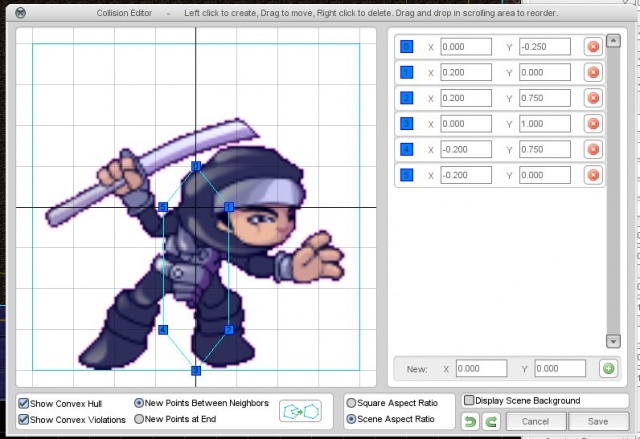Screen dimensions: 640x439
Task: Click the Cancel button
Action: [536, 421]
